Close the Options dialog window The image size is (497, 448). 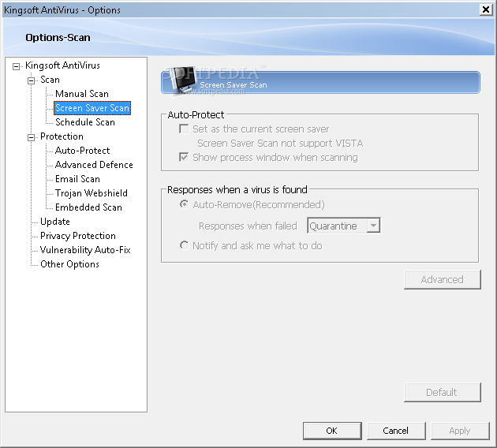click(x=486, y=9)
